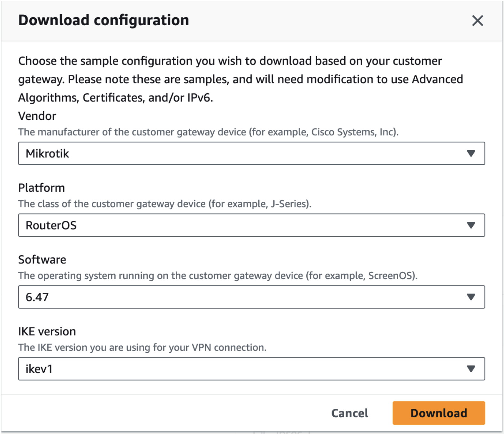Click the IKE version selector arrow icon
The width and height of the screenshot is (504, 434).
click(471, 369)
